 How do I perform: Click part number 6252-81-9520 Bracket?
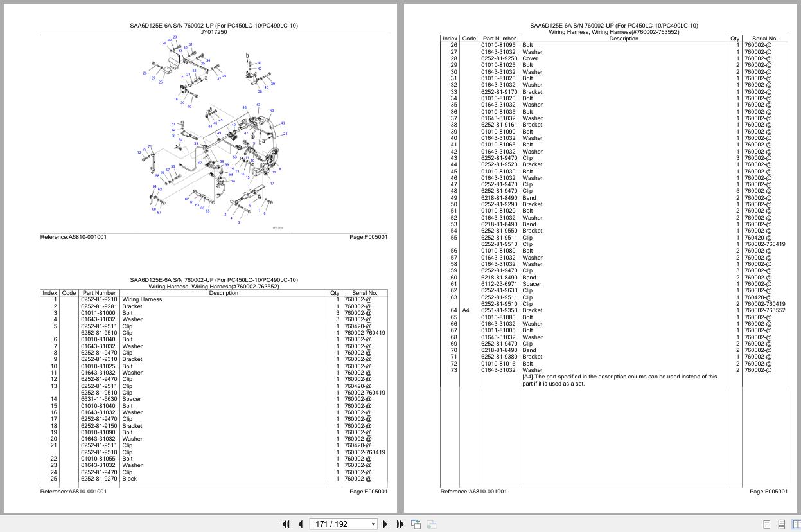click(499, 164)
